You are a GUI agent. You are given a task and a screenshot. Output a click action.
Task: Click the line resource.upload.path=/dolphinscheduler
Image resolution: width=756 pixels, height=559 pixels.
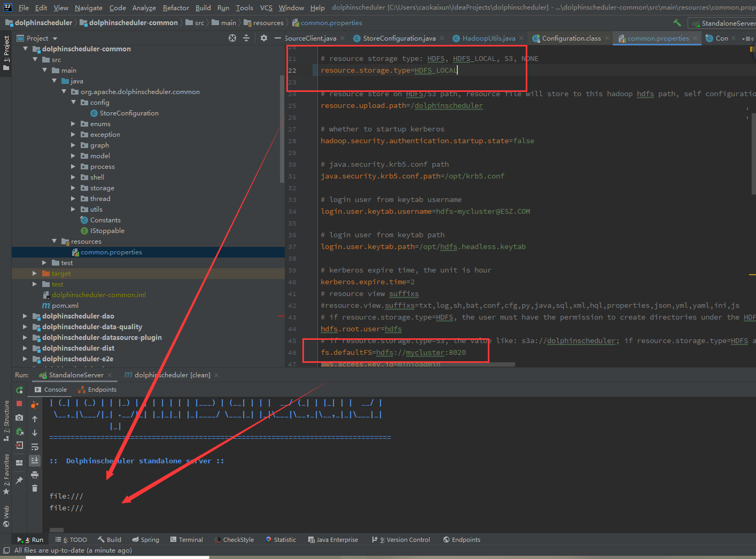pyautogui.click(x=402, y=105)
